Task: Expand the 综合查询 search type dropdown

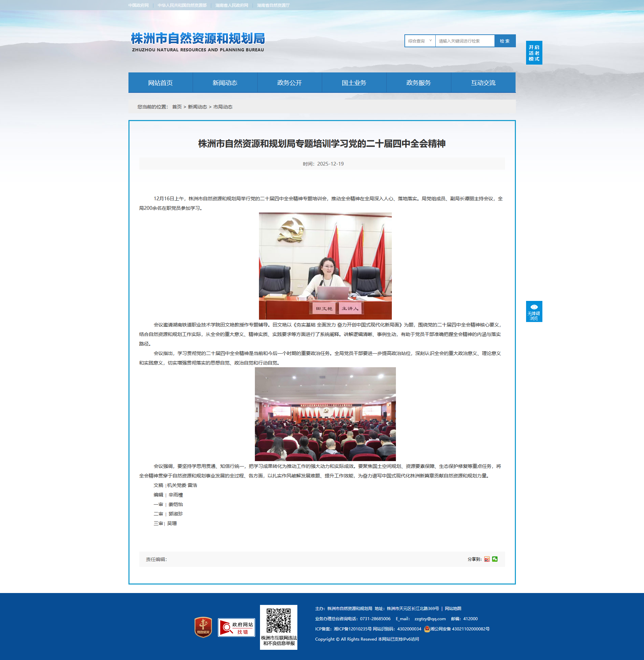Action: (x=420, y=41)
